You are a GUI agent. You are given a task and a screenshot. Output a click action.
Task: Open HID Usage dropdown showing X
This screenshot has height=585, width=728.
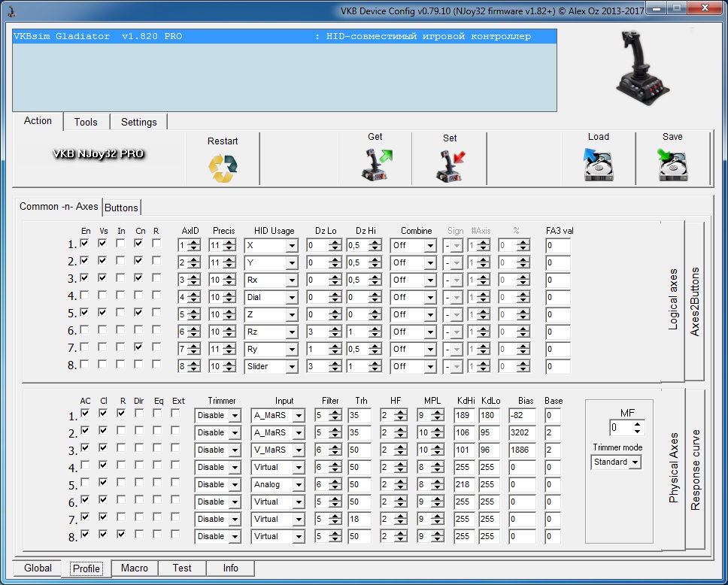point(271,246)
